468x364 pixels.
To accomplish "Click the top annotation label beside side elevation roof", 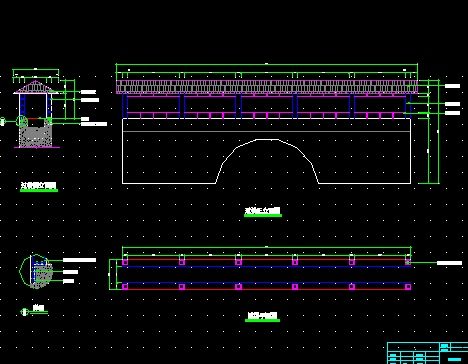I will coord(88,92).
